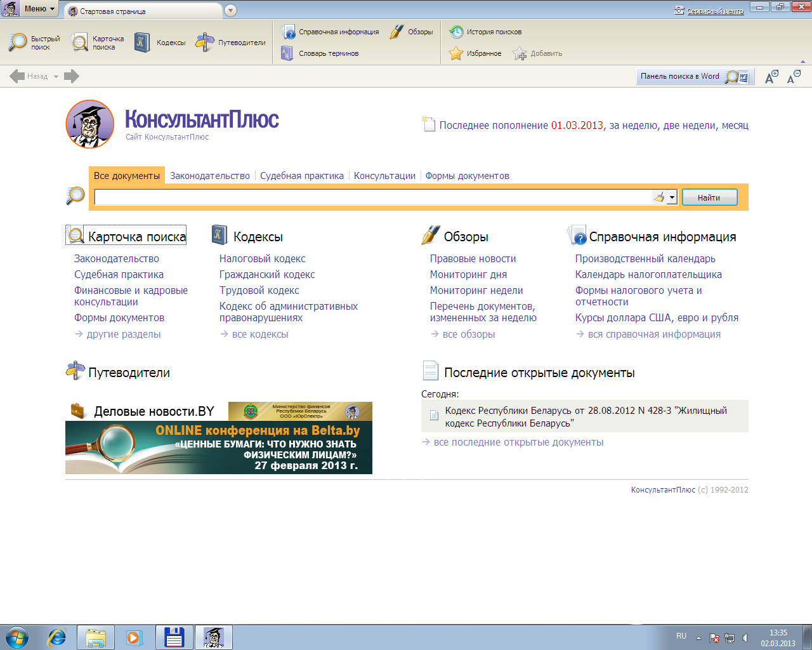This screenshot has width=812, height=650.
Task: Increase font size with A+ icon
Action: pyautogui.click(x=771, y=77)
